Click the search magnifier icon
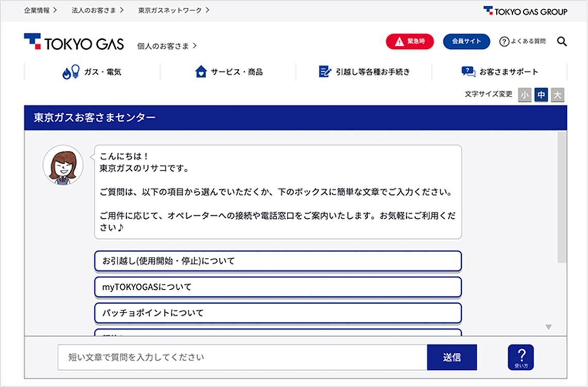This screenshot has width=588, height=387. (x=561, y=41)
